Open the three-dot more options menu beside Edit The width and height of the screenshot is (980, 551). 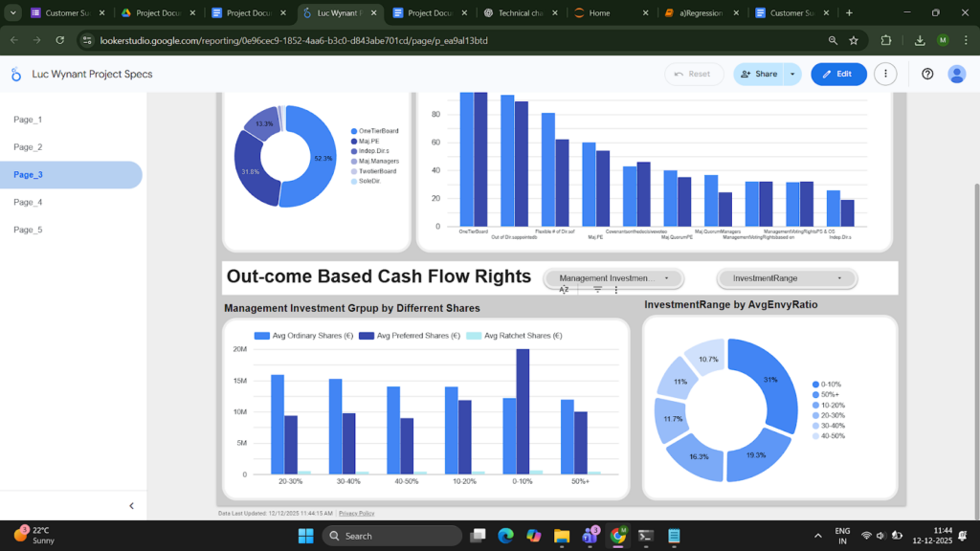(x=885, y=74)
